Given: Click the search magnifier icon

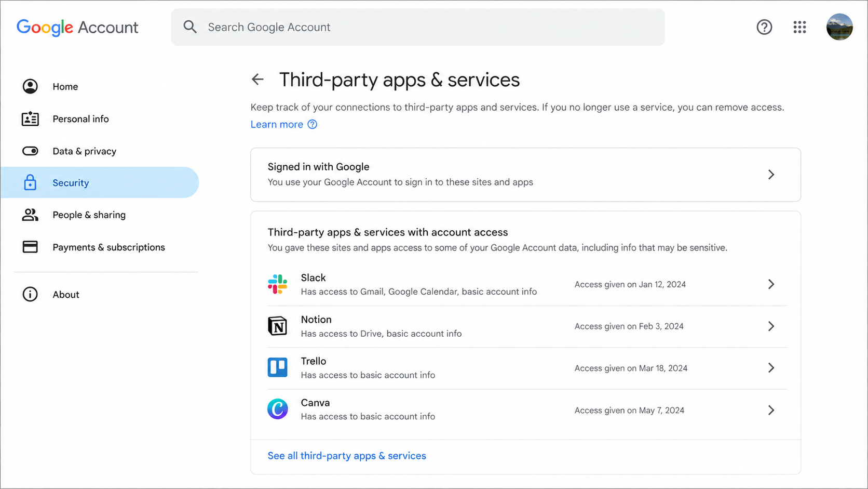Looking at the screenshot, I should click(190, 27).
